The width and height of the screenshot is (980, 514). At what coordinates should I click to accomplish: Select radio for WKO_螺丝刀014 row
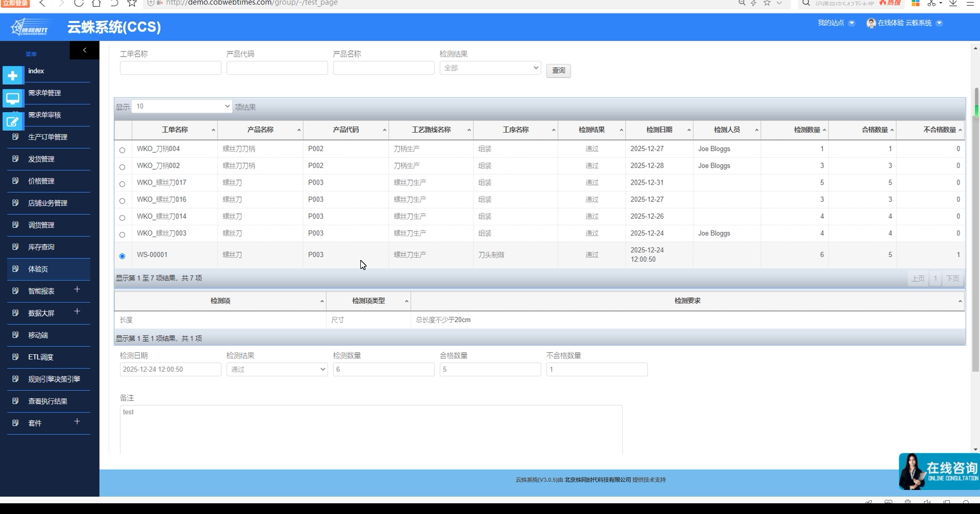coord(122,217)
